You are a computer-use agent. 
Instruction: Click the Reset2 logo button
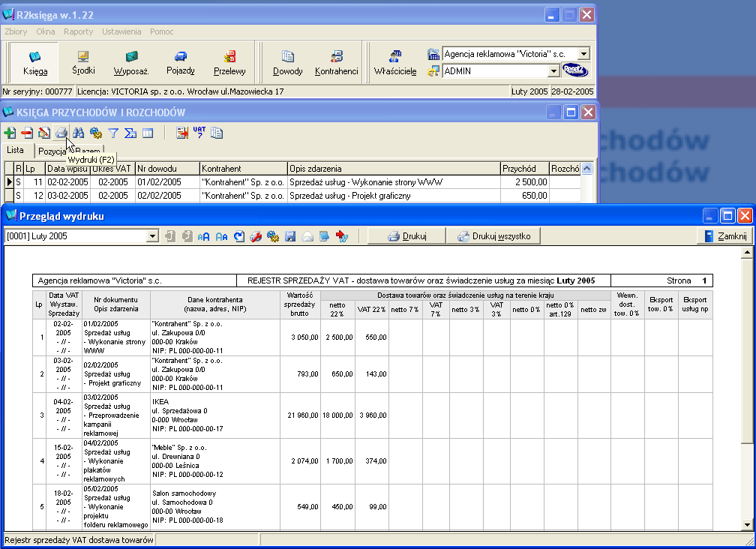point(575,70)
